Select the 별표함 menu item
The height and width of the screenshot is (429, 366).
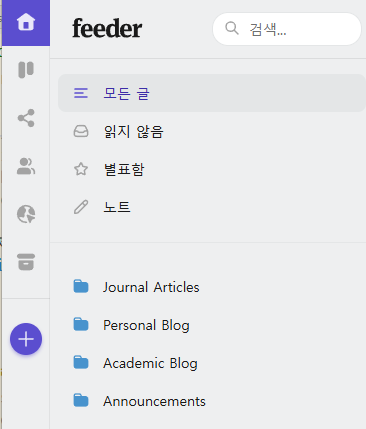(x=212, y=169)
